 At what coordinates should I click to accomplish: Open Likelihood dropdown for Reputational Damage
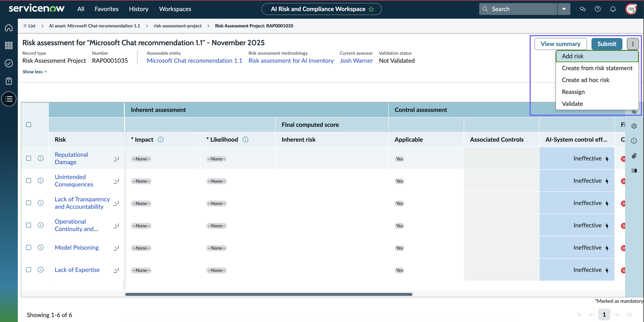217,159
